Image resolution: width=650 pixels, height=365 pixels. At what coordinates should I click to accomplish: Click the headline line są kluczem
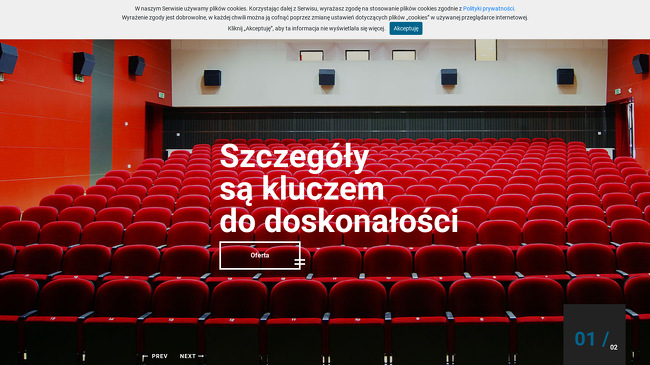tap(302, 190)
